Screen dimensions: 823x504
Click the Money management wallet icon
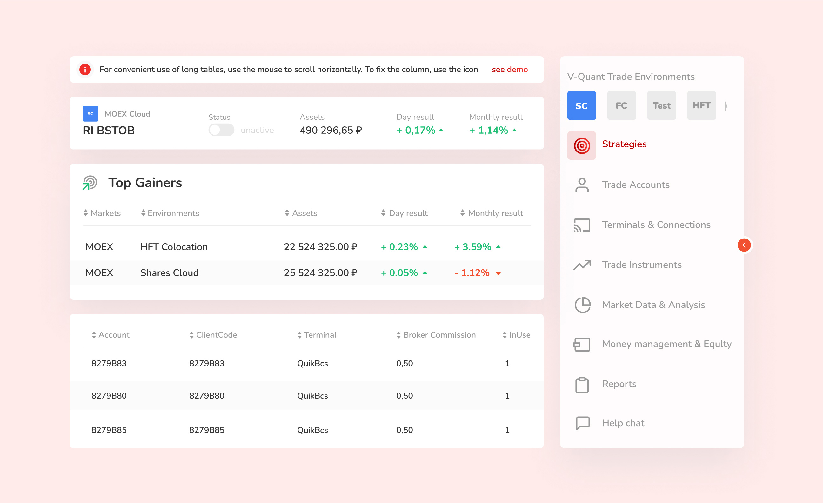point(582,344)
